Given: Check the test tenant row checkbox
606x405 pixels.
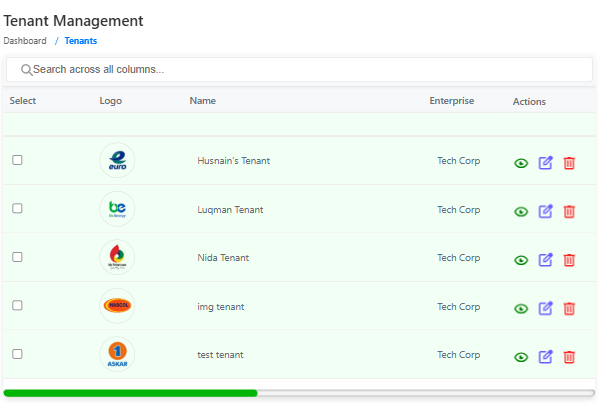Looking at the screenshot, I should point(17,354).
